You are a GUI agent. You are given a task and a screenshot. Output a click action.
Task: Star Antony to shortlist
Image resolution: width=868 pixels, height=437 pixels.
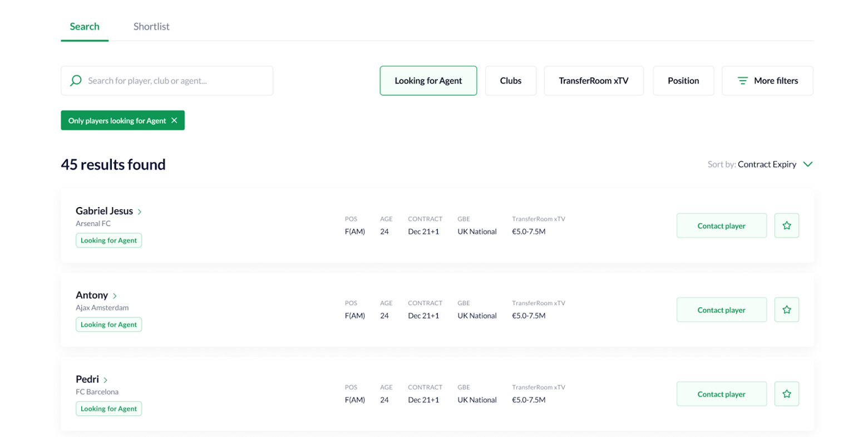(x=786, y=310)
